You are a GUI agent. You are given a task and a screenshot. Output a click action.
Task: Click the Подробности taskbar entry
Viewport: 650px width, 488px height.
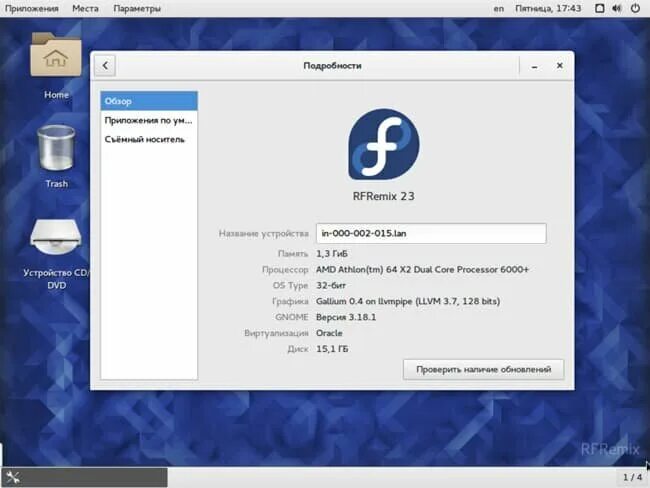pyautogui.click(x=85, y=478)
